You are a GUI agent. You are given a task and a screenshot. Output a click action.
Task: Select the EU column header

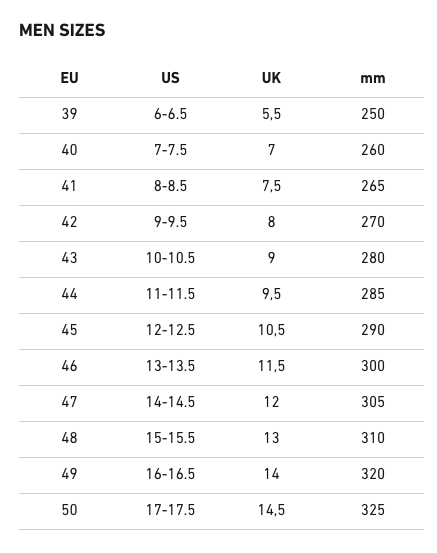pyautogui.click(x=69, y=78)
